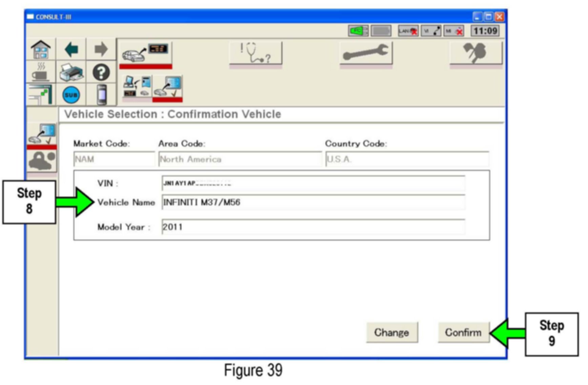The width and height of the screenshot is (588, 385).
Task: Click the Market Code: label
Action: [102, 144]
